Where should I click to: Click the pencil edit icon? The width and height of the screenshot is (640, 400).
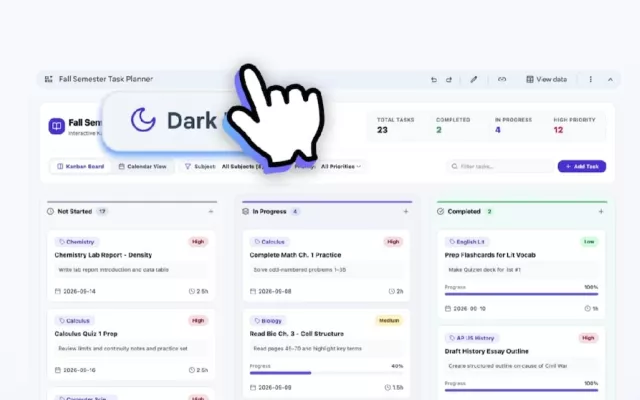click(473, 79)
